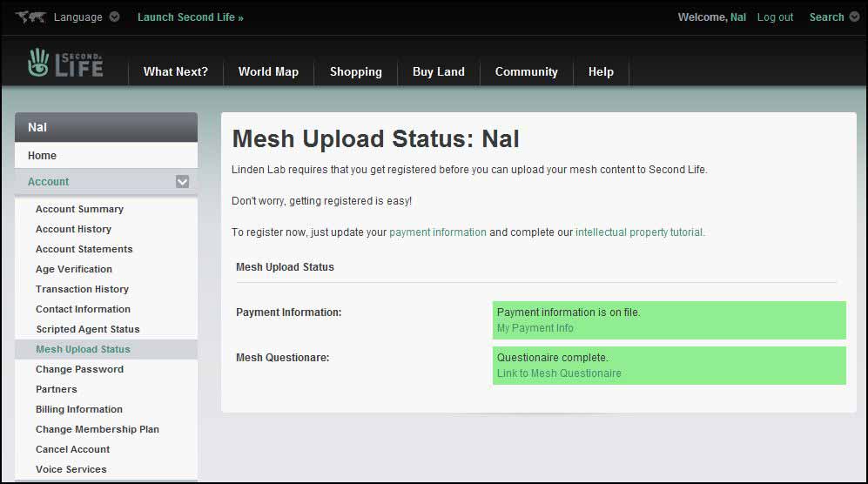Image resolution: width=868 pixels, height=484 pixels.
Task: Collapse the Account section arrow
Action: [x=182, y=182]
